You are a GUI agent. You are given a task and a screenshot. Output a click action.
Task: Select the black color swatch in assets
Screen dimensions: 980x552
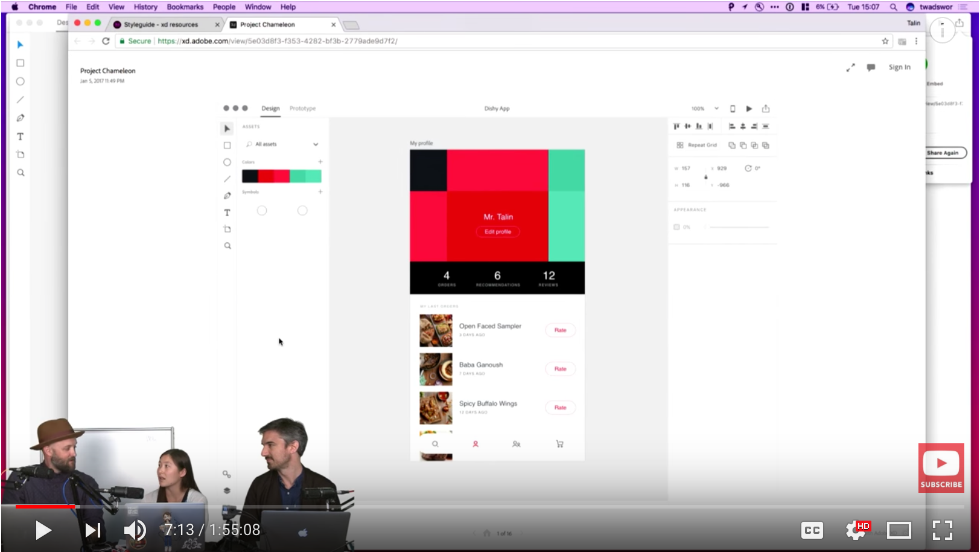[x=250, y=176]
